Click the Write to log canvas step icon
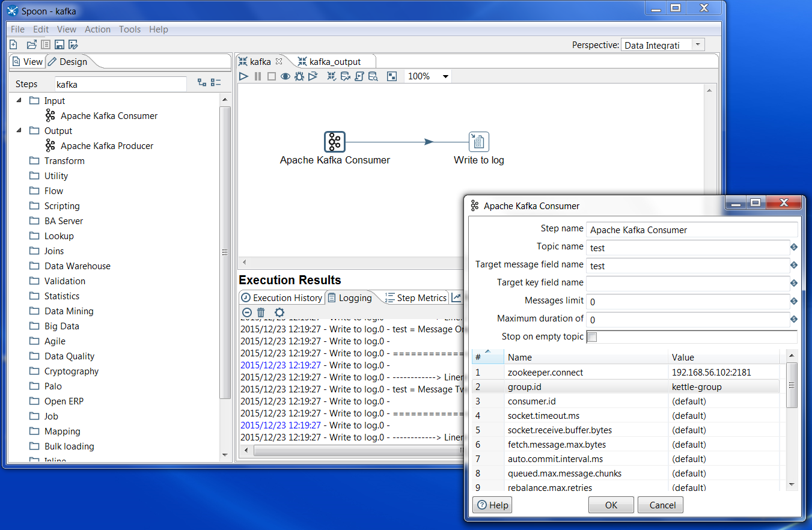The image size is (812, 530). click(479, 142)
